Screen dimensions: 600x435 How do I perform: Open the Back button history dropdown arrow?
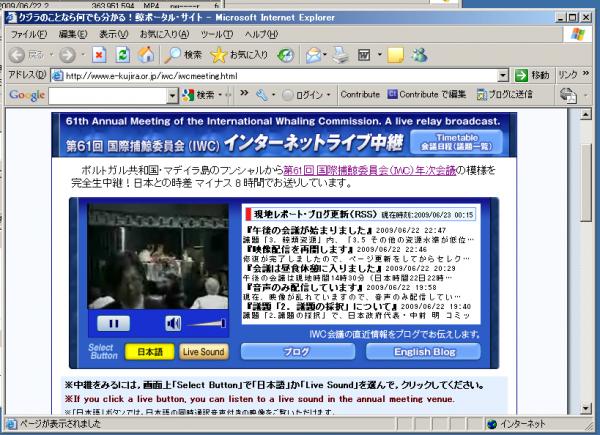pos(51,55)
